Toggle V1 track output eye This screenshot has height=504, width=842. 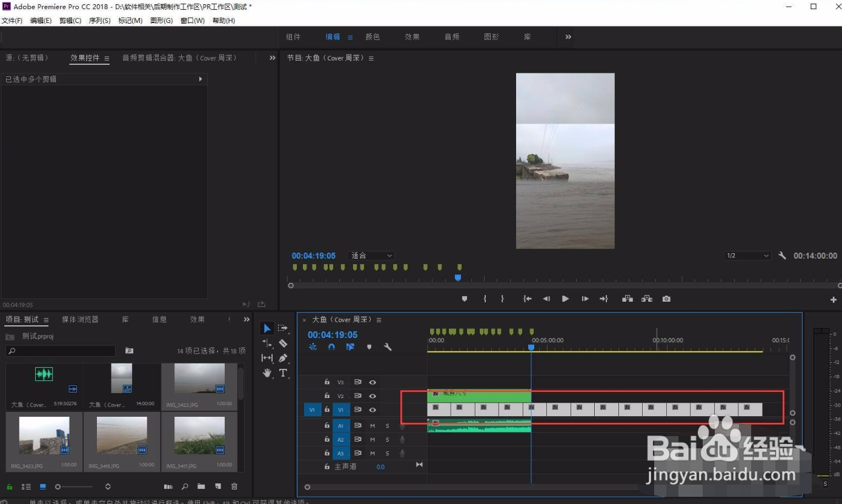[373, 410]
